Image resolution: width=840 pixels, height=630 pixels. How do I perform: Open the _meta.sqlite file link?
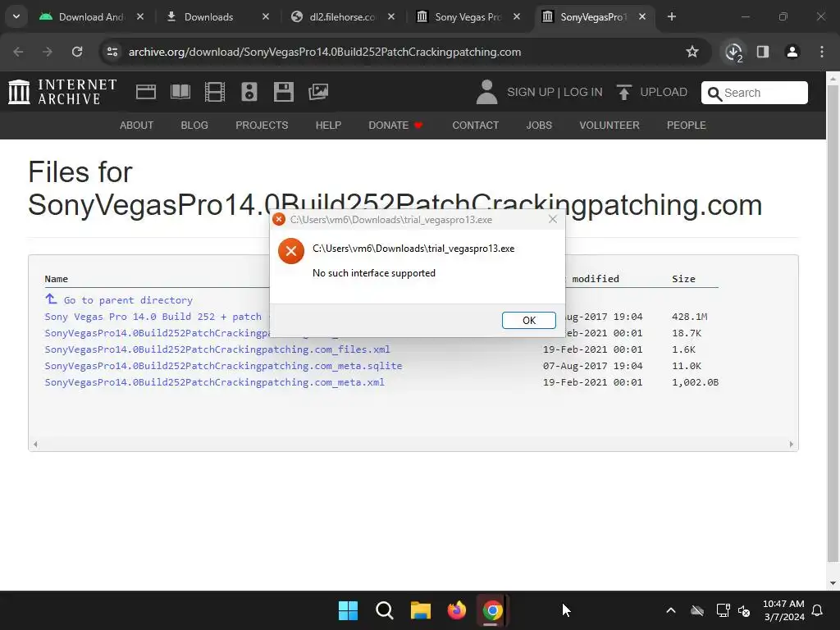coord(223,366)
